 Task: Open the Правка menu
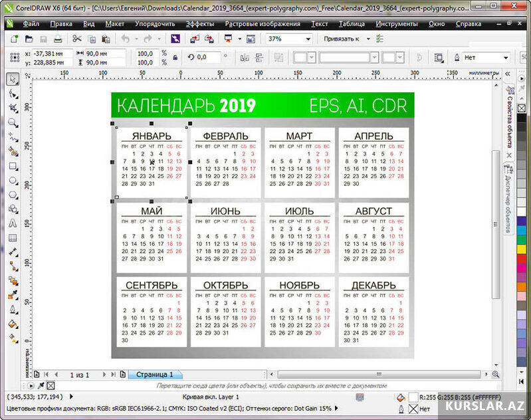[x=61, y=24]
